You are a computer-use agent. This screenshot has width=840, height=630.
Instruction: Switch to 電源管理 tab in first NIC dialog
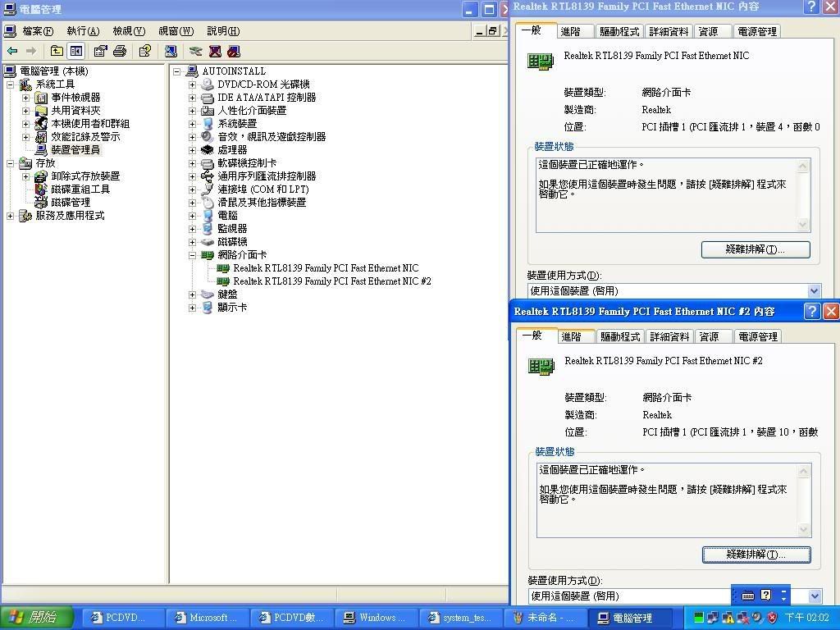coord(757,32)
